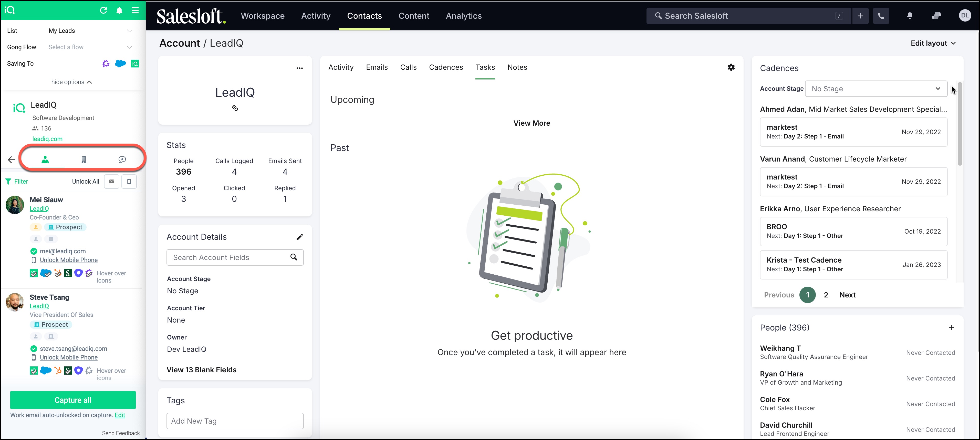Image resolution: width=980 pixels, height=440 pixels.
Task: Click the Search Account Fields input
Action: pos(235,257)
